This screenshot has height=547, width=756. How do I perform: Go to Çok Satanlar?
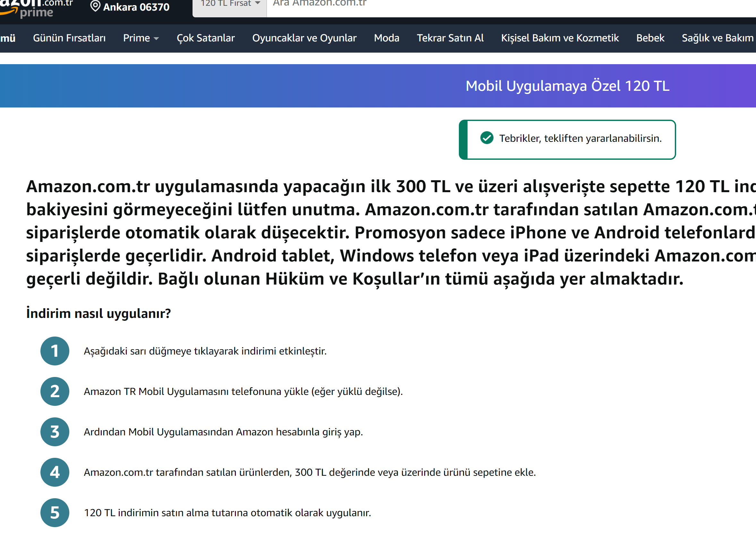pyautogui.click(x=206, y=38)
